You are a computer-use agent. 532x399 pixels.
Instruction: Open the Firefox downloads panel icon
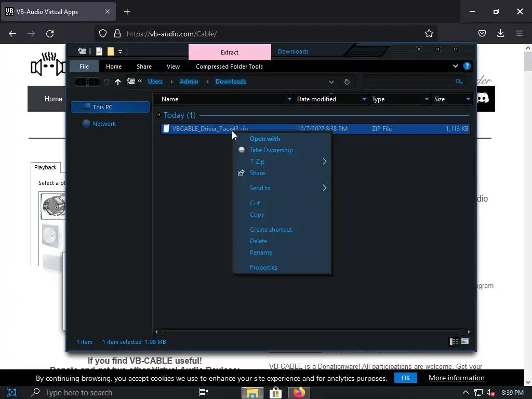click(500, 33)
